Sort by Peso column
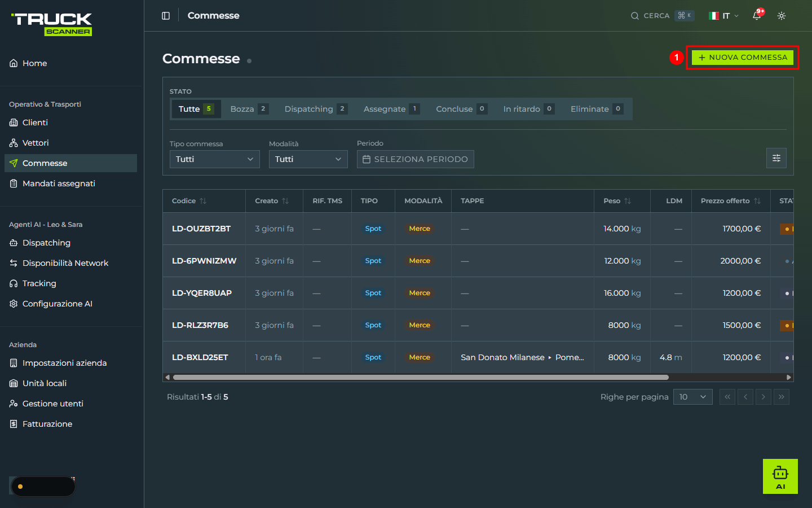812x508 pixels. 617,201
